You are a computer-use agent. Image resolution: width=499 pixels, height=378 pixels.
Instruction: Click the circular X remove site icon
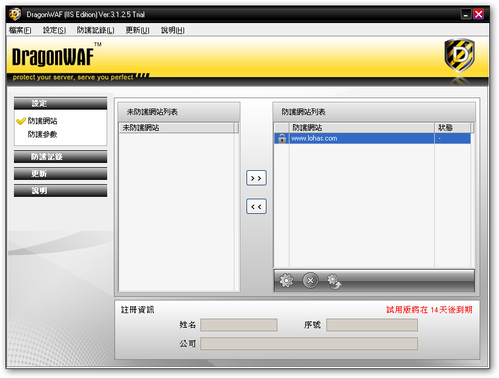click(310, 281)
